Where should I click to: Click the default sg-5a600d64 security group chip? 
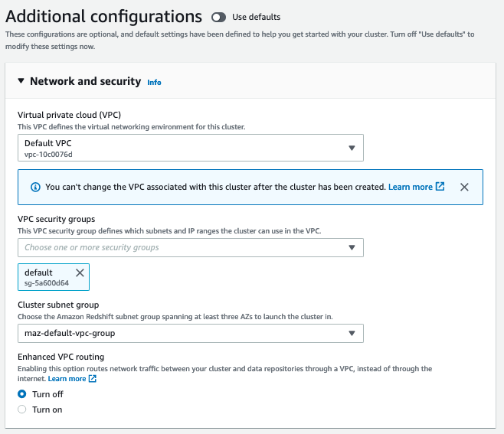click(44, 277)
